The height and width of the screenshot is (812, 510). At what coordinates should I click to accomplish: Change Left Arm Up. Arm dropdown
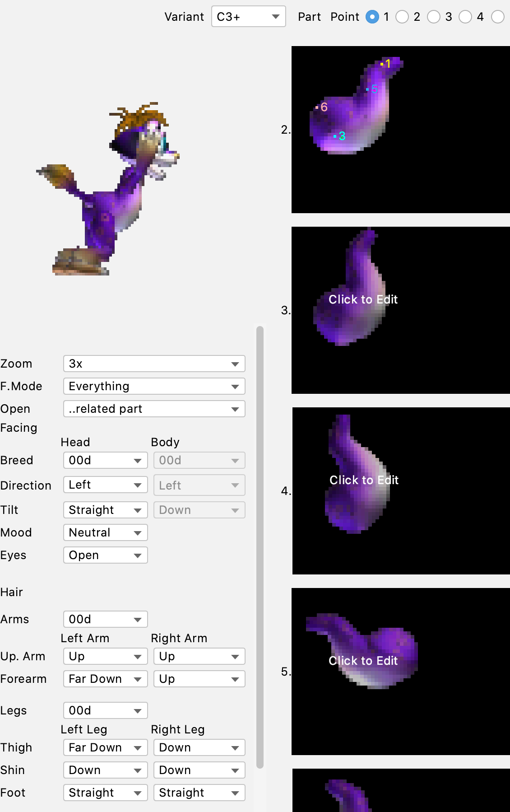coord(106,656)
